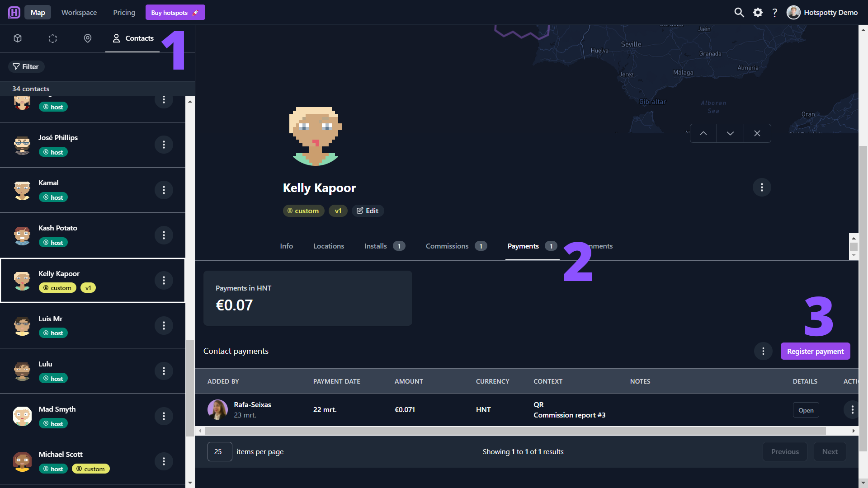Open options menu for Mad Smyth
The width and height of the screenshot is (868, 488).
tap(164, 416)
